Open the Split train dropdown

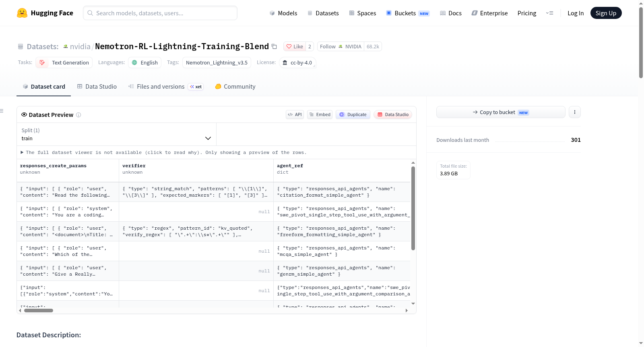116,134
